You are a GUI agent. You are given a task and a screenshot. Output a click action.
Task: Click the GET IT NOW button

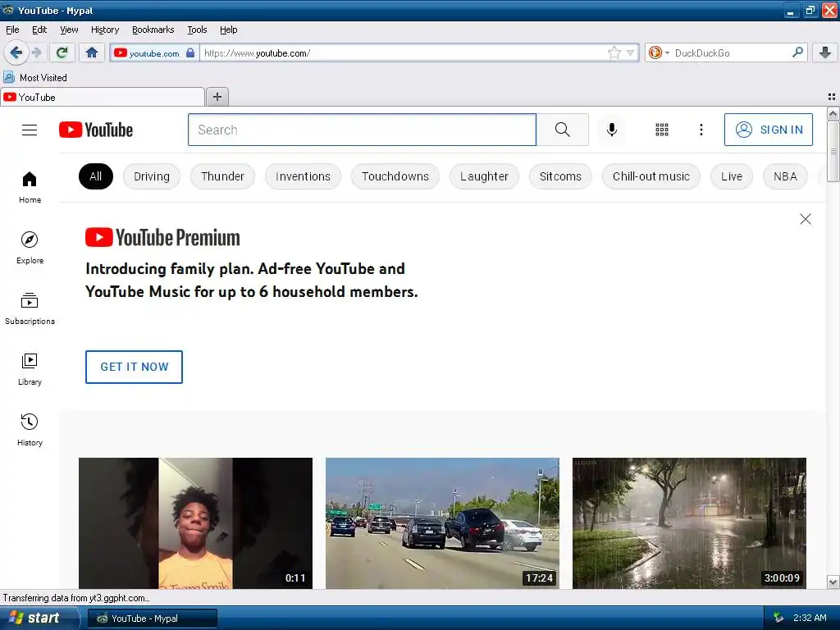tap(134, 367)
